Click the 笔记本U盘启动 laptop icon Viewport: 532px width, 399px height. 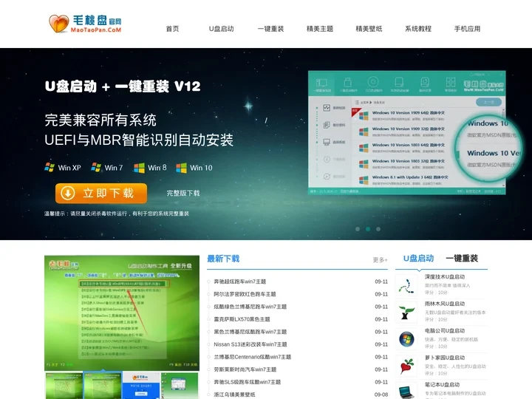pos(406,391)
